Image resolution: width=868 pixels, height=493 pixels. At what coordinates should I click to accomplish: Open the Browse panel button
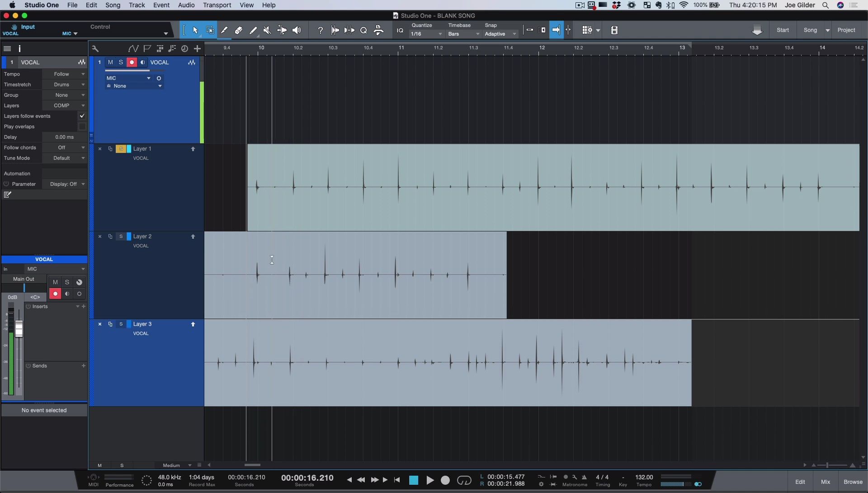(x=853, y=482)
